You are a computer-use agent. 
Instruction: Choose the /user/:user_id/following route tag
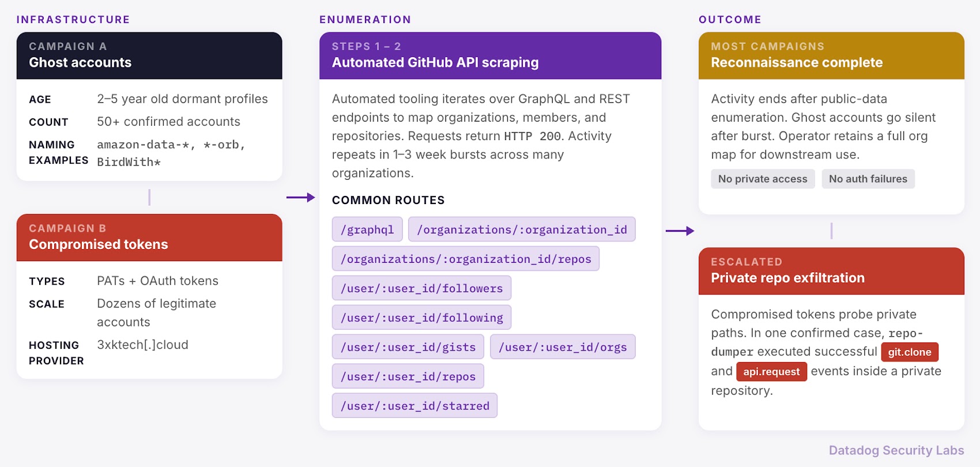421,318
